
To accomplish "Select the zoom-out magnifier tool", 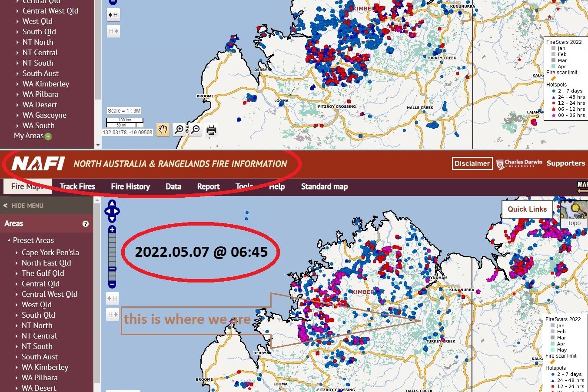I will [x=196, y=130].
